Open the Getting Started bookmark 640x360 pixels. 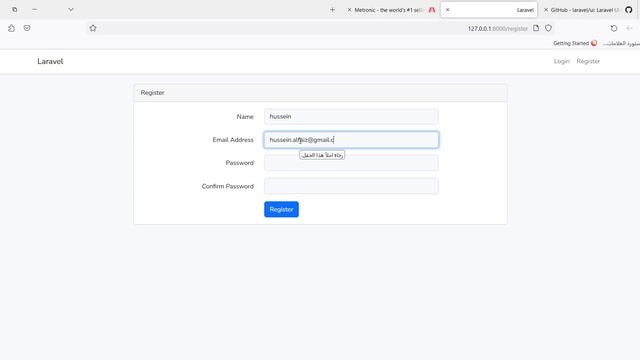coord(575,43)
